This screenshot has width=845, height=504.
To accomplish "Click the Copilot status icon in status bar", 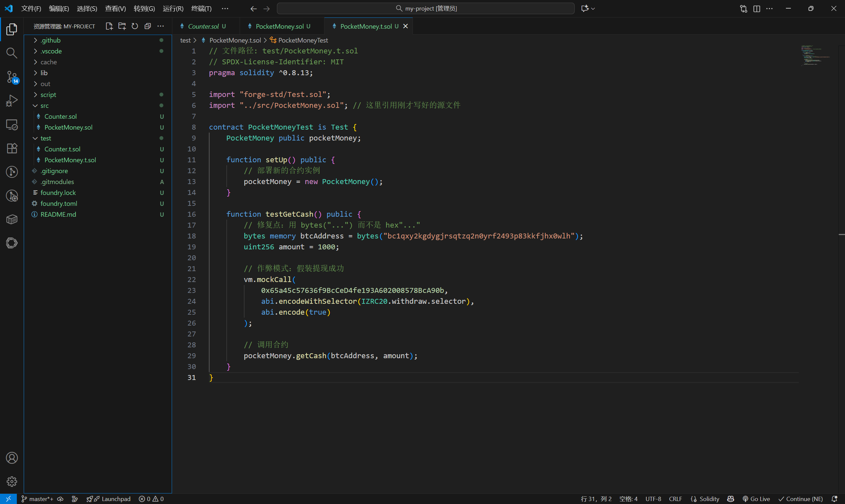I will (x=731, y=499).
